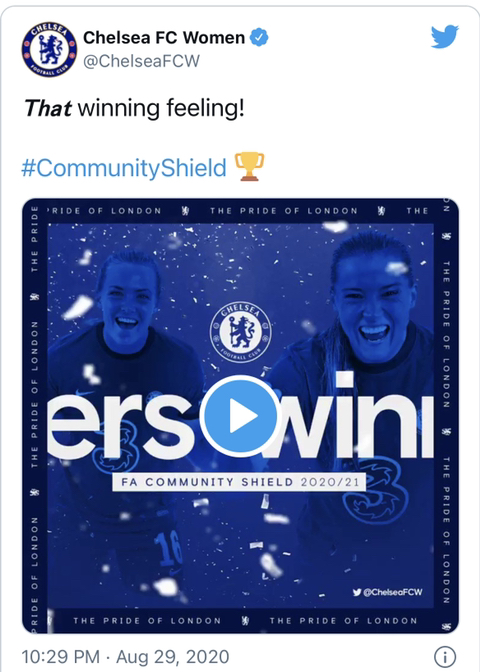Open the Twitter bird logo link
This screenshot has width=480, height=672.
click(444, 37)
